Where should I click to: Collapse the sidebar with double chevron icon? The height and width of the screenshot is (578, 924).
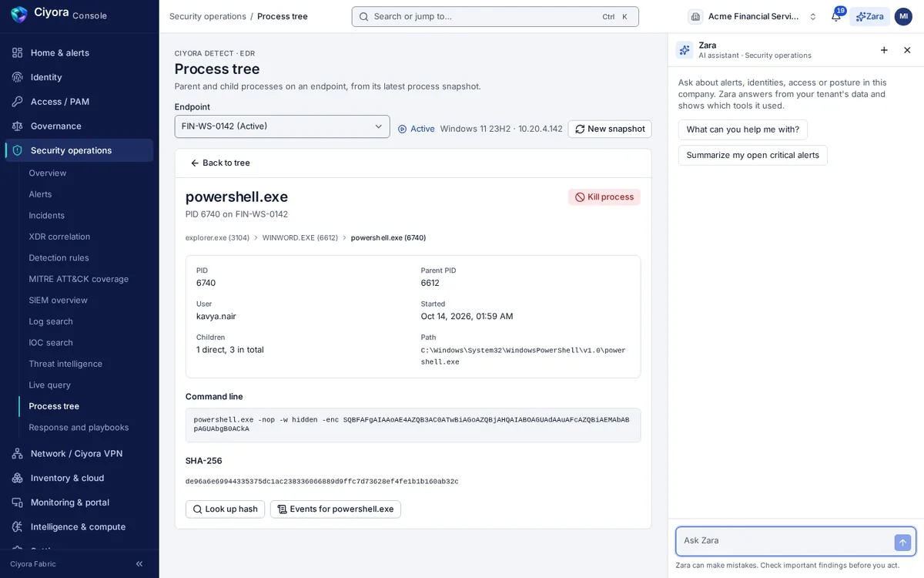tap(139, 564)
